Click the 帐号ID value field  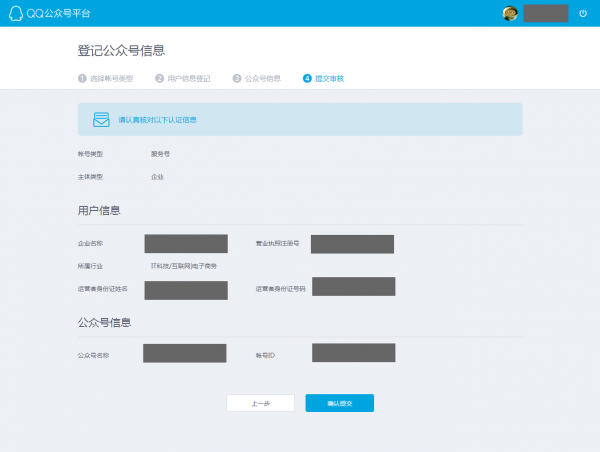[353, 352]
